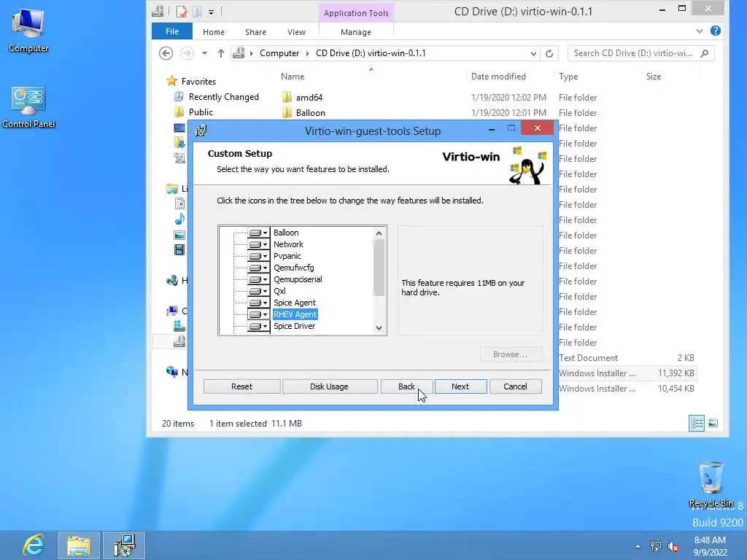Viewport: 747px width, 560px height.
Task: Open Recycle Bin on the desktop
Action: pyautogui.click(x=711, y=485)
